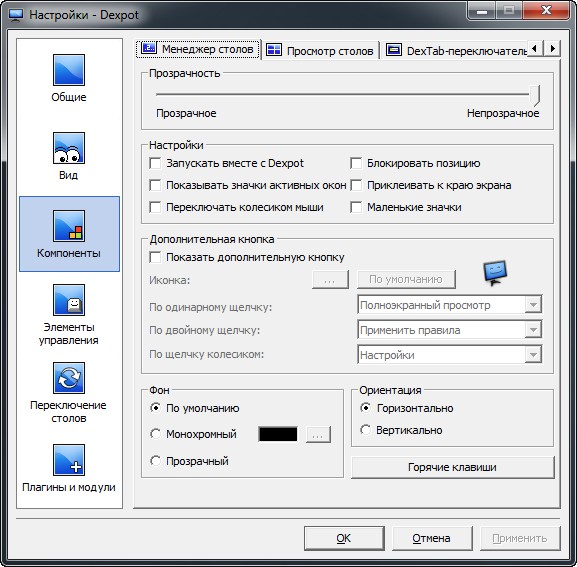The height and width of the screenshot is (567, 577).
Task: Switch to the DexTab-переключатель tab
Action: click(456, 50)
